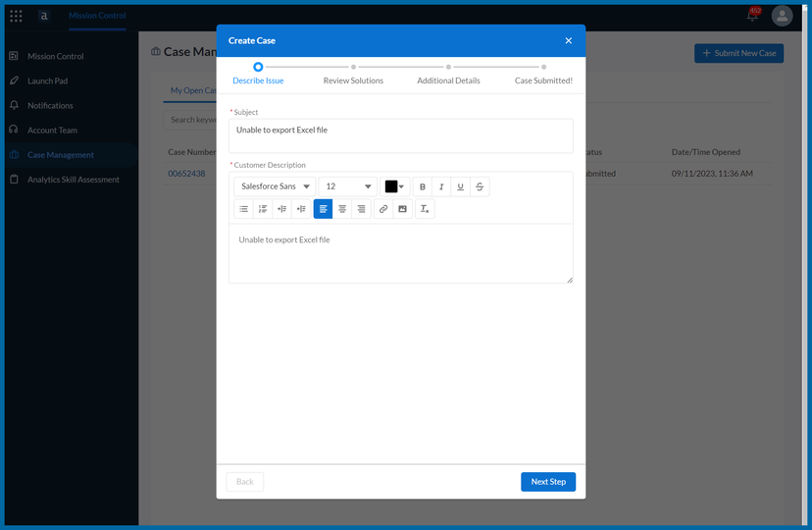The image size is (812, 530).
Task: Click the Launch Pad rocket icon
Action: [x=14, y=80]
